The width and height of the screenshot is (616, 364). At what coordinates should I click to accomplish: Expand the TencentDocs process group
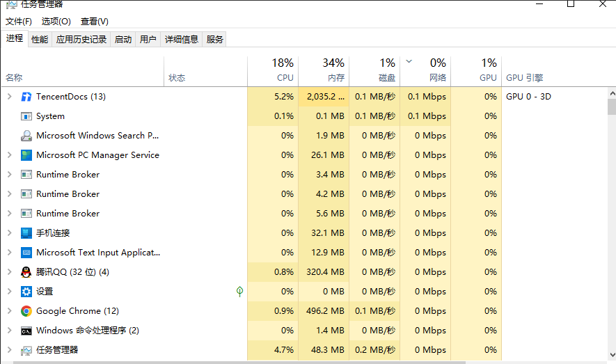(9, 97)
